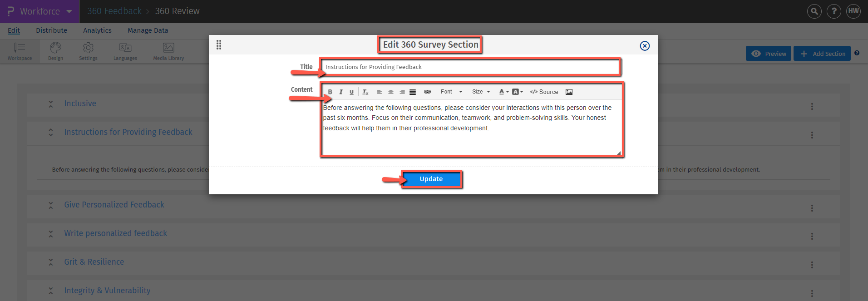The image size is (868, 301).
Task: Open the Size dropdown
Action: click(x=481, y=92)
